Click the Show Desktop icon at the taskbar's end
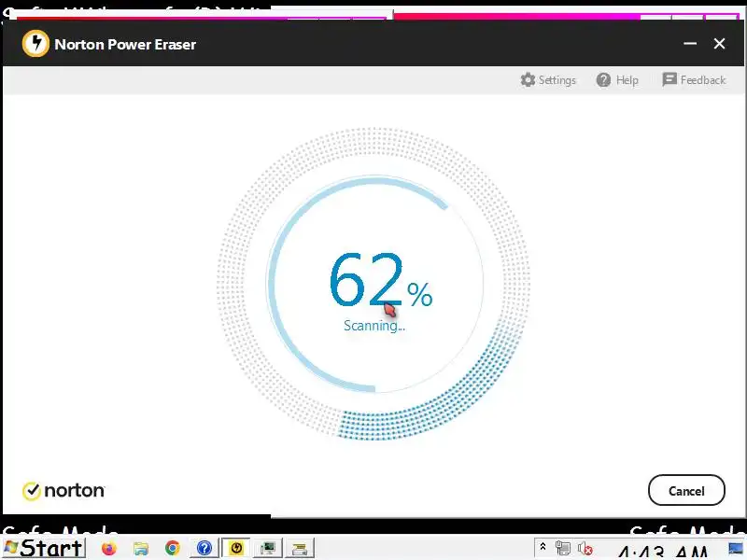747x560 pixels. [735, 548]
